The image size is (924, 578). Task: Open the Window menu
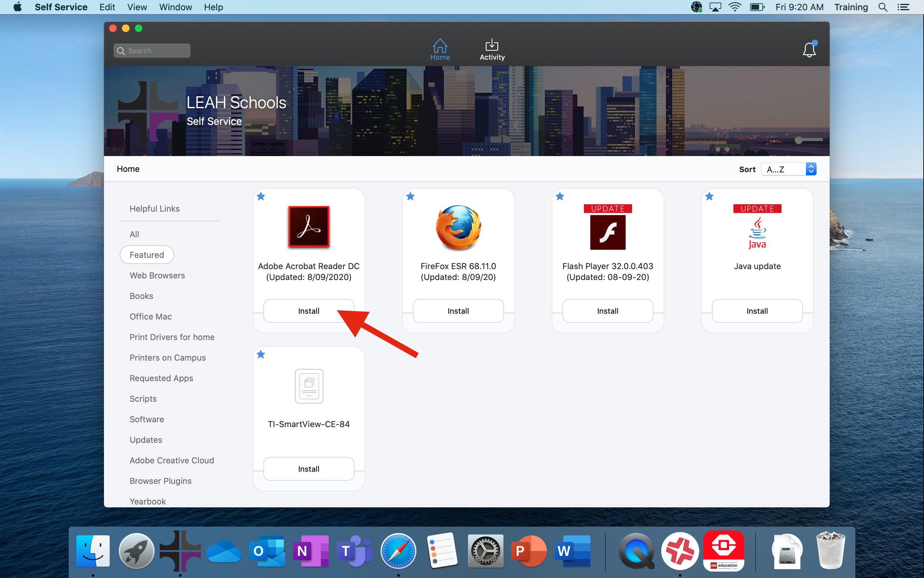coord(175,7)
